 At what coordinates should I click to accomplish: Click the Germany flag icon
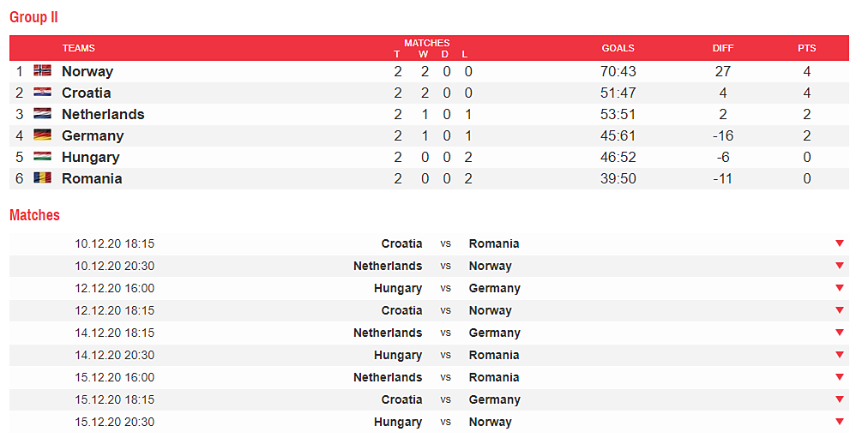42,135
